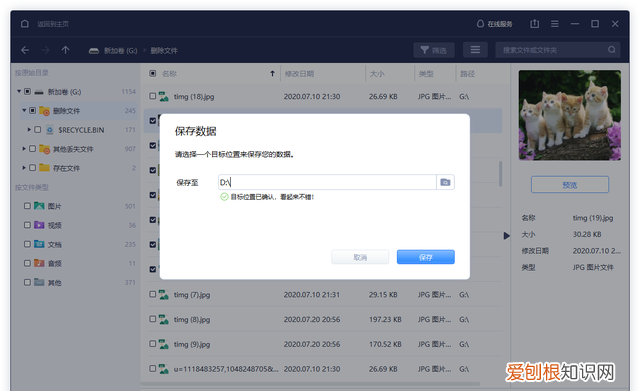Check the pictures category checkbox
Viewport: 640px width, 391px height.
point(27,206)
